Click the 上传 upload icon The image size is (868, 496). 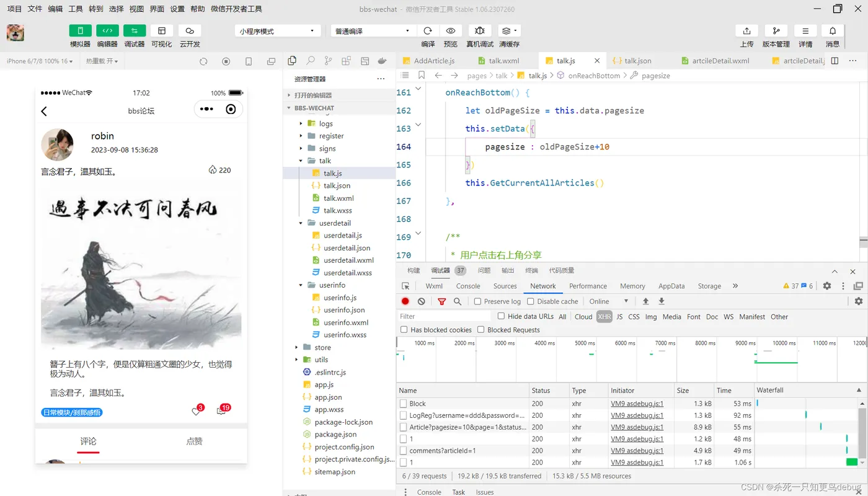click(747, 31)
